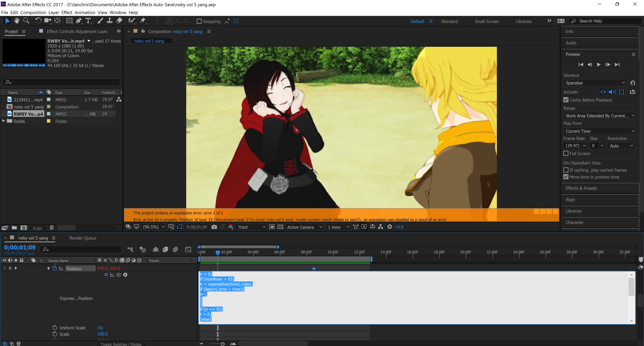This screenshot has width=644, height=346.
Task: Click Toggle Switches / Modes button
Action: [x=121, y=344]
